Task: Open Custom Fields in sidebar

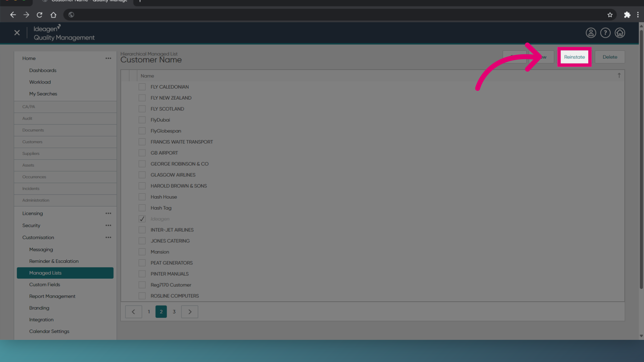Action: (x=45, y=285)
